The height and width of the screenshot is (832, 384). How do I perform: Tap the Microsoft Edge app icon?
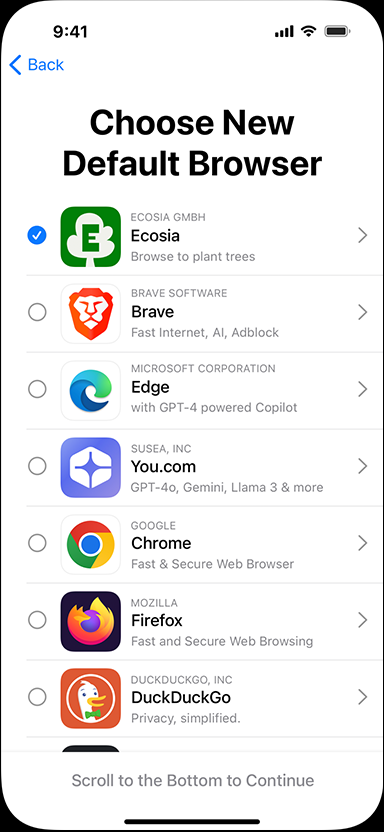tap(91, 391)
